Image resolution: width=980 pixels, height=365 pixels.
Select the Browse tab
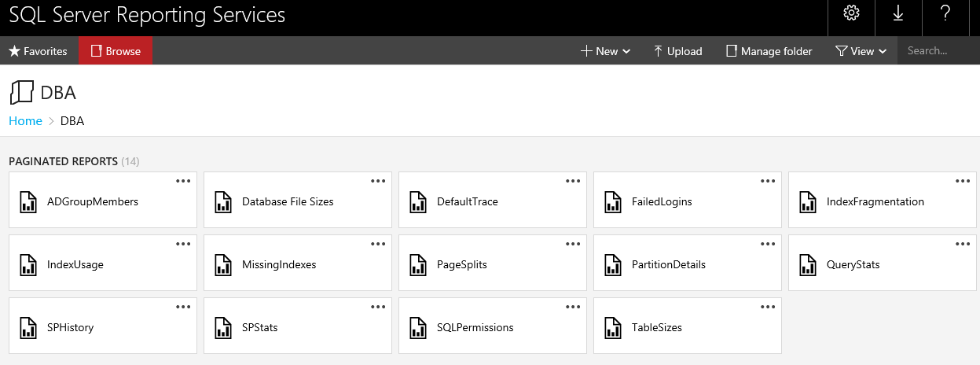(116, 51)
